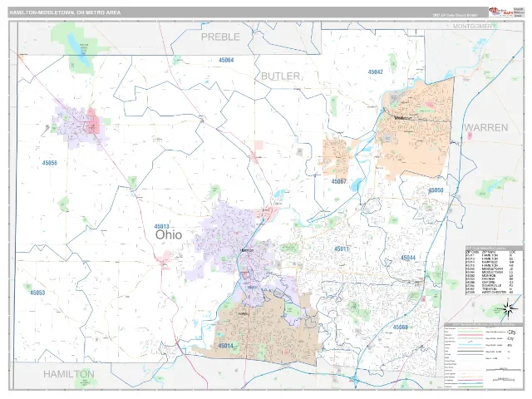
Task: Click the WEST CHESTER row in ZIP index table
Action: (490, 292)
